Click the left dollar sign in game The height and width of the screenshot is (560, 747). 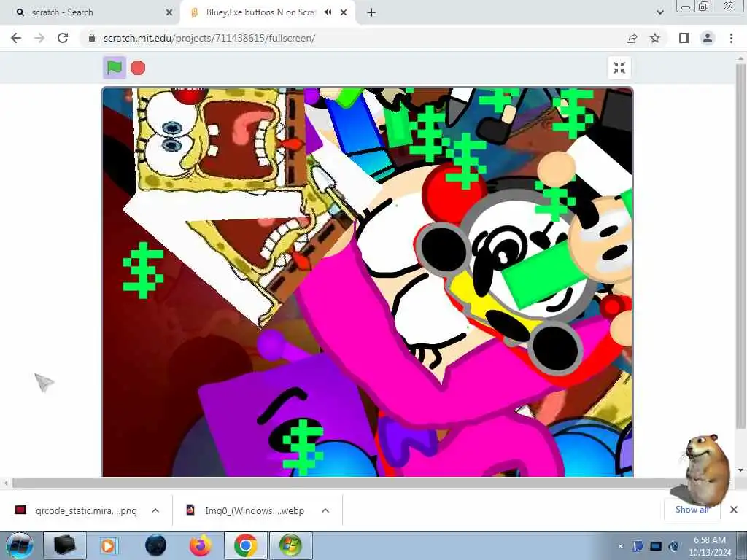click(x=143, y=270)
